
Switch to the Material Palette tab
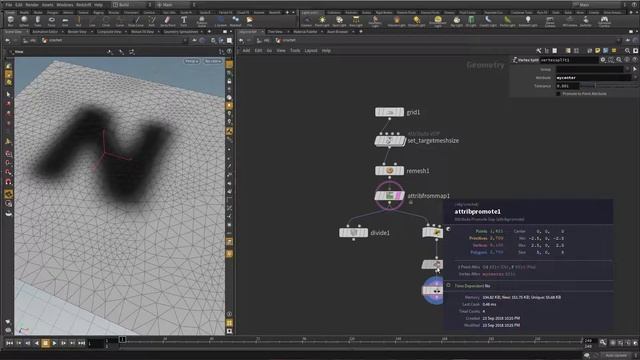[x=305, y=31]
